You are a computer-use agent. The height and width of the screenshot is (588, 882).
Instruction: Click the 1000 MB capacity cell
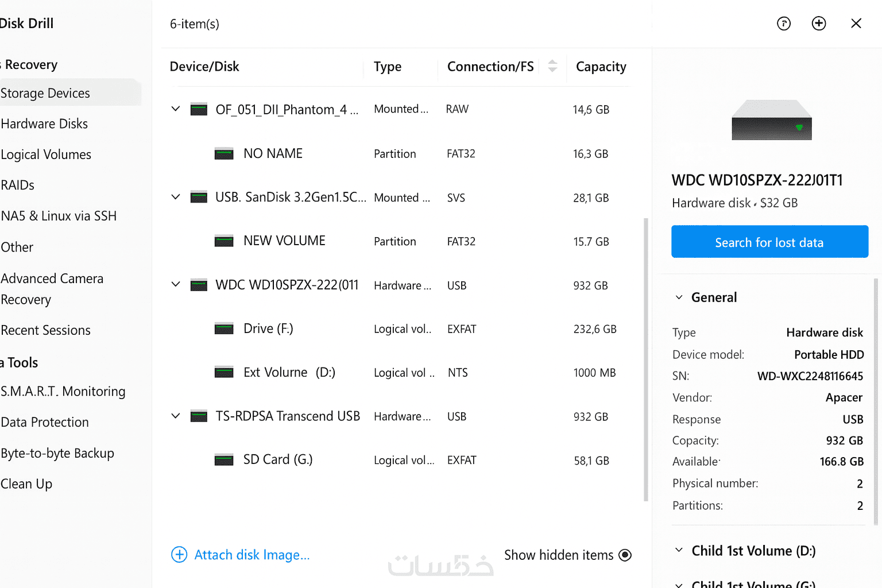coord(594,373)
